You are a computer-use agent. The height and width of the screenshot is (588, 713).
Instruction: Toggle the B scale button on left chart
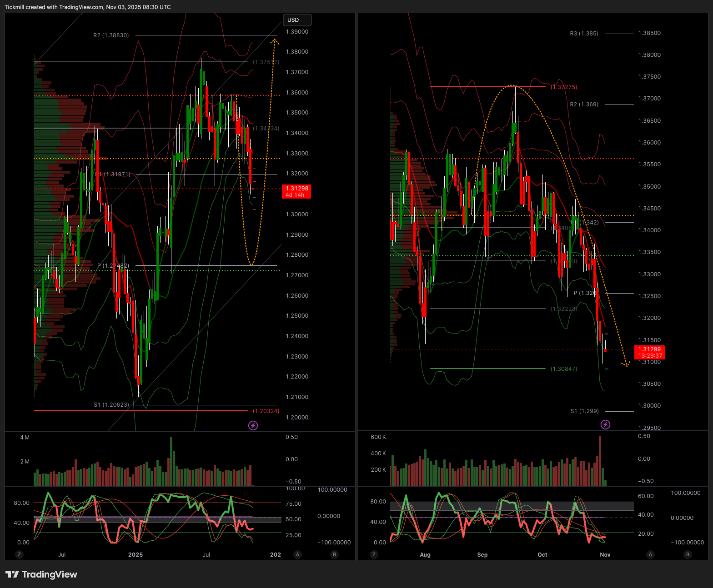(x=335, y=554)
